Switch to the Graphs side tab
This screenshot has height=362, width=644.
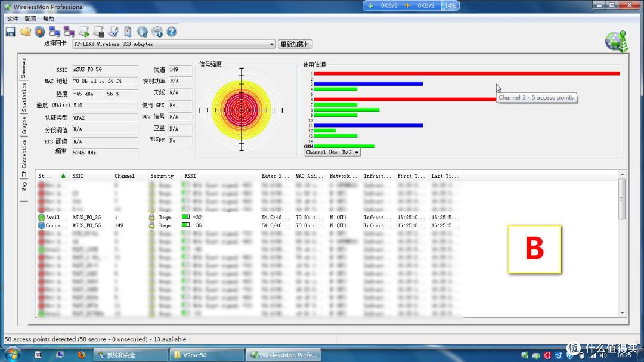click(x=24, y=125)
